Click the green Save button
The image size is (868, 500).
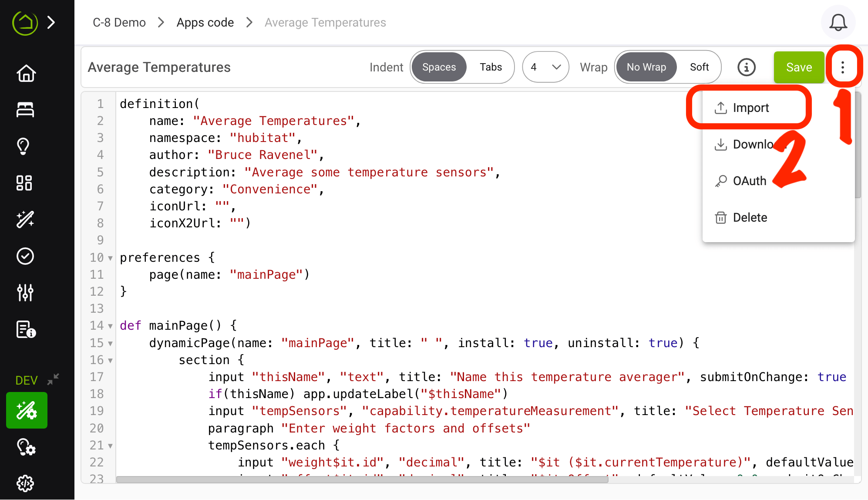[x=799, y=67]
